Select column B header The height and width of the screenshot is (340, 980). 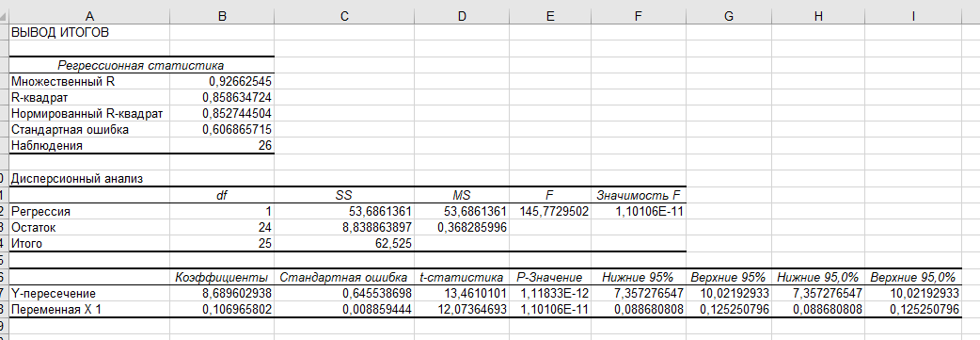tap(222, 17)
